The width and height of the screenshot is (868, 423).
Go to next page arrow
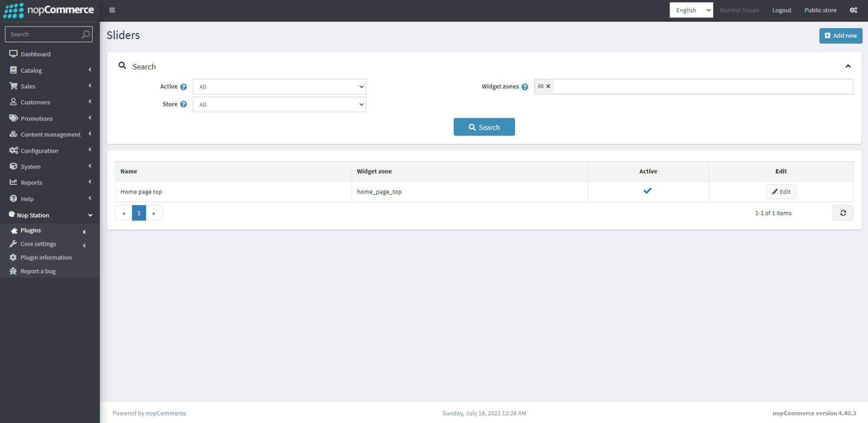(154, 213)
